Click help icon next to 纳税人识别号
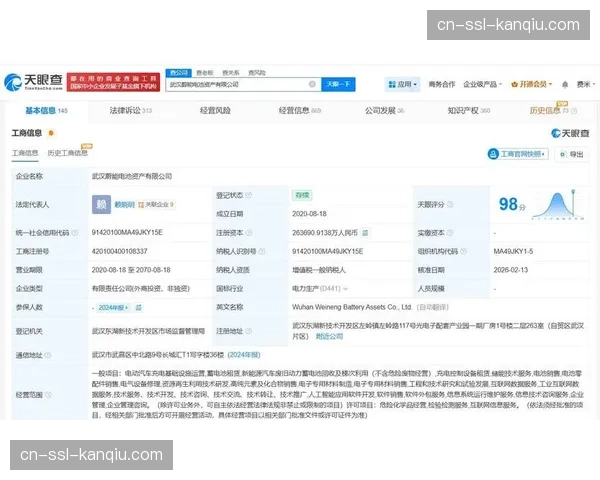 coord(262,251)
